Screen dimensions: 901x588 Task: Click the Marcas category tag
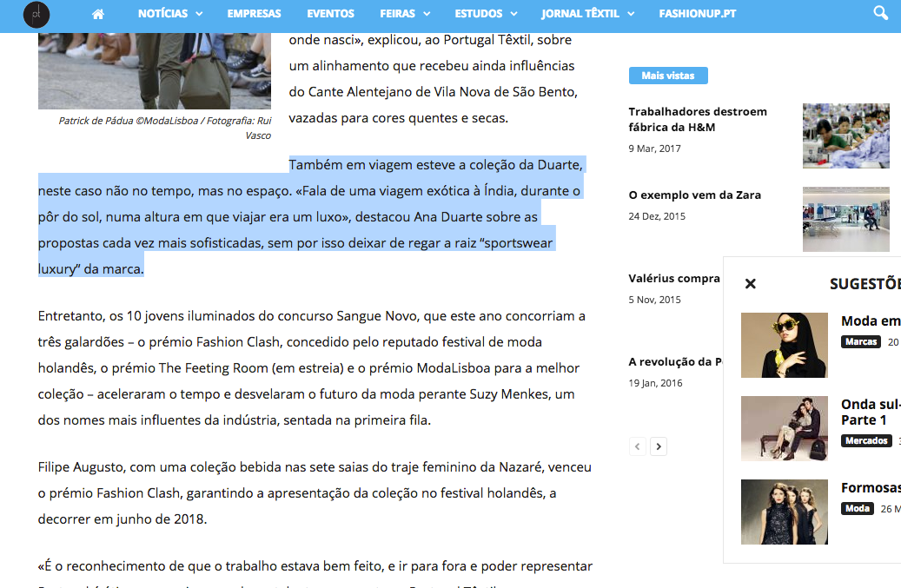click(861, 341)
